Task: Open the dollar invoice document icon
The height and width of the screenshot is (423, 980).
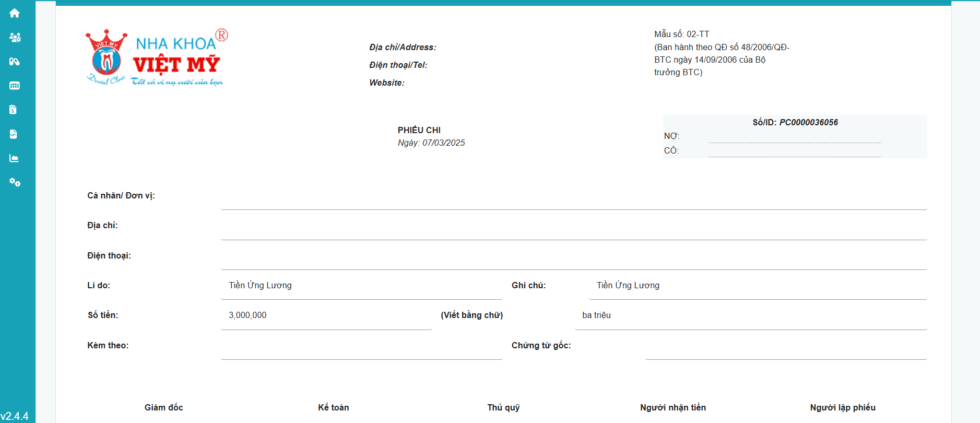Action: click(14, 110)
